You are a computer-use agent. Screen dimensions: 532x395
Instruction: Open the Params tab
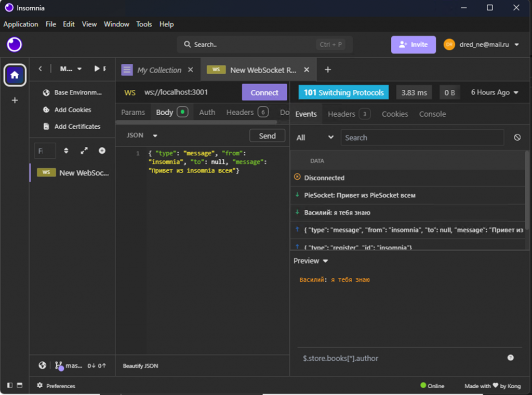click(133, 112)
